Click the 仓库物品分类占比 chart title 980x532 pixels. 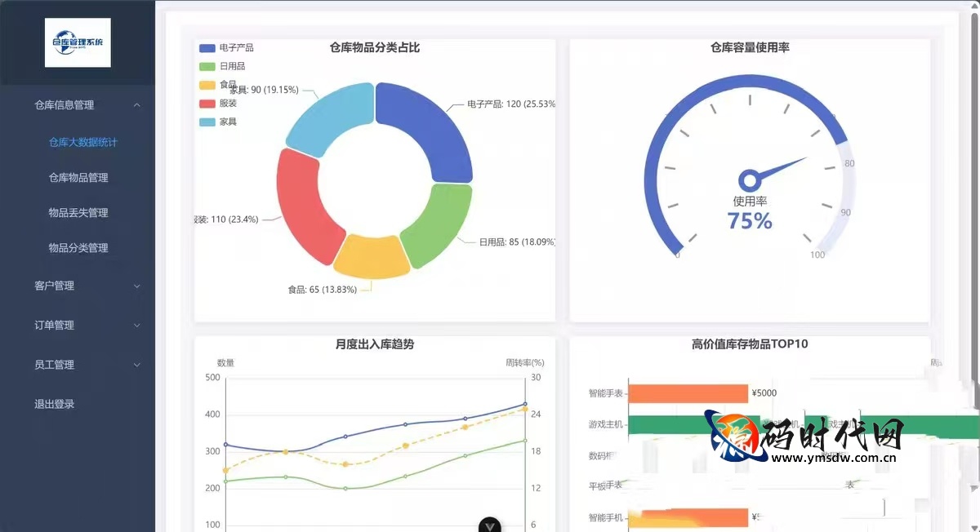click(375, 48)
